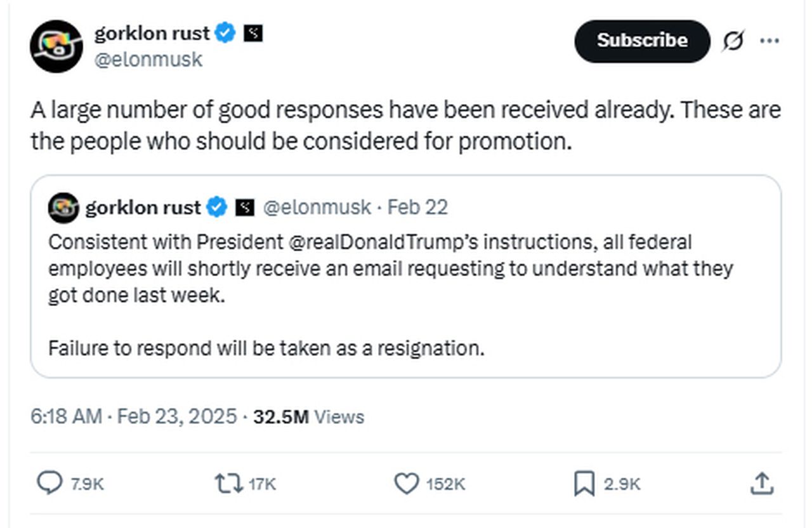
Task: Open the main profile avatar
Action: click(x=56, y=46)
